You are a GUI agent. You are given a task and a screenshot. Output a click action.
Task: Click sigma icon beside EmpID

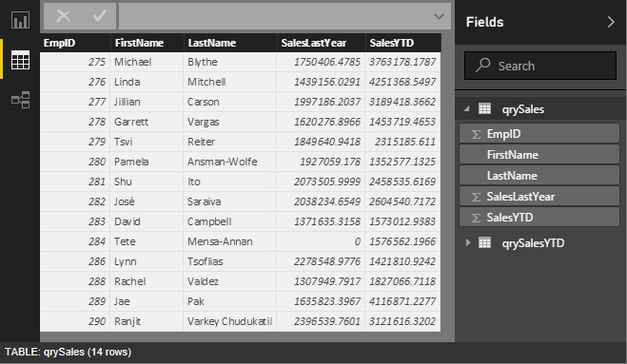476,134
